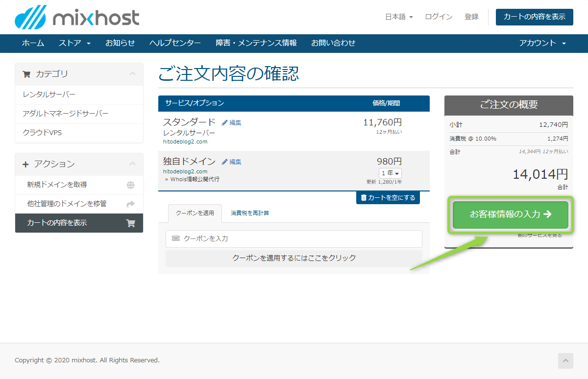Image resolution: width=588 pixels, height=379 pixels.
Task: Click the ご注文の概要 summary header
Action: (x=509, y=105)
